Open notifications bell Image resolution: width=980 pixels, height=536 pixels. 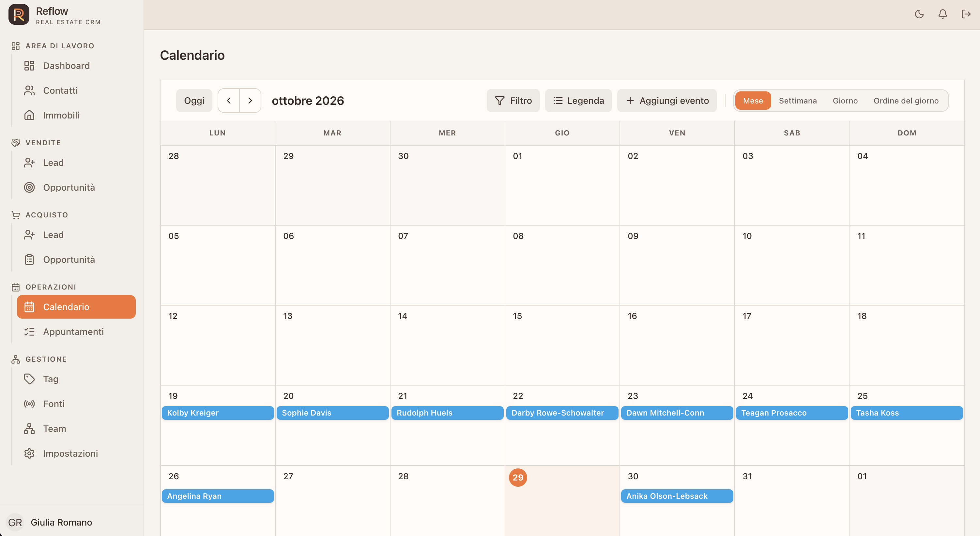[943, 14]
